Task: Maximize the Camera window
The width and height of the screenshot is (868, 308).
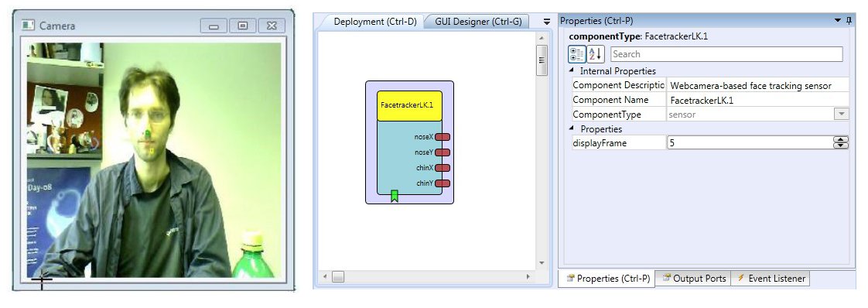Action: (x=242, y=26)
